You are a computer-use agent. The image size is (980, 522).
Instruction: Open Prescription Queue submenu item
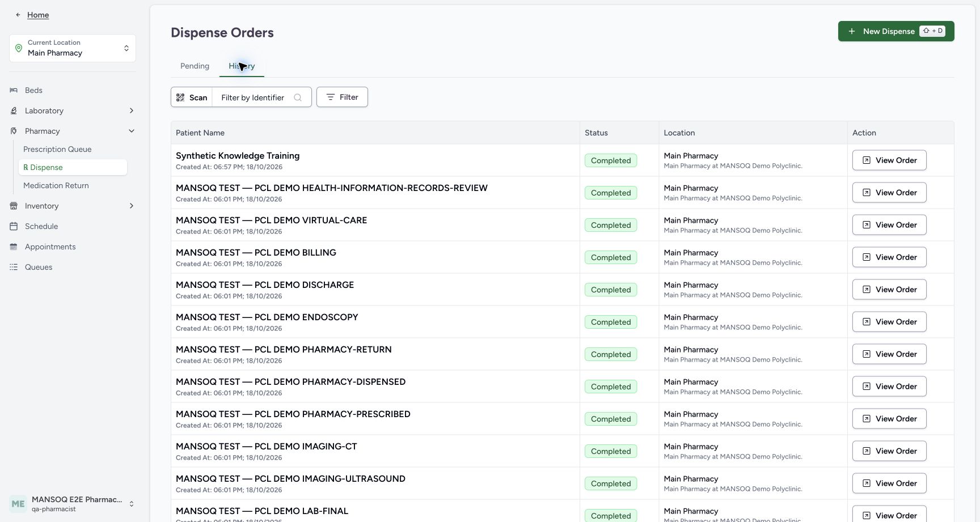click(x=57, y=149)
